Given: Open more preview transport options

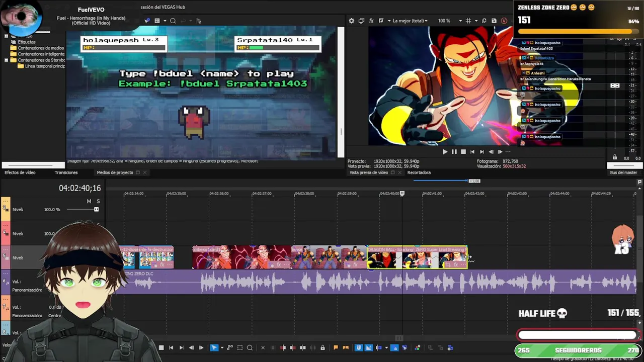Looking at the screenshot, I should [x=508, y=151].
